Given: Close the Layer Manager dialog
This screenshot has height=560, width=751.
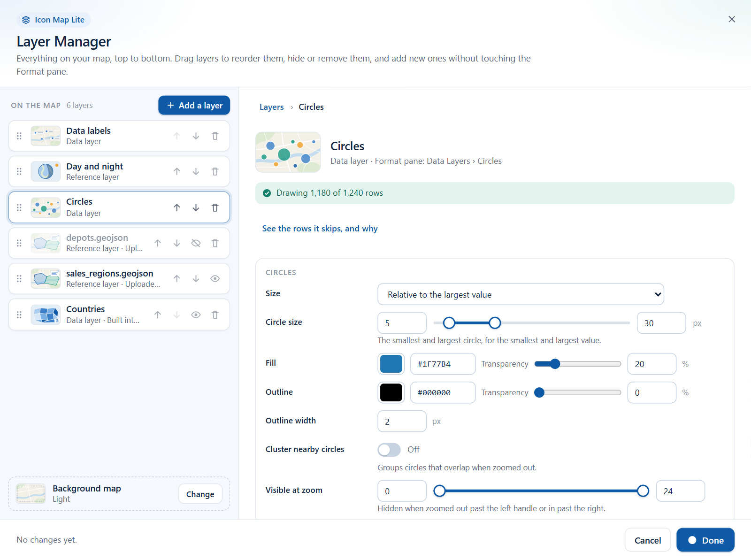Looking at the screenshot, I should [732, 19].
